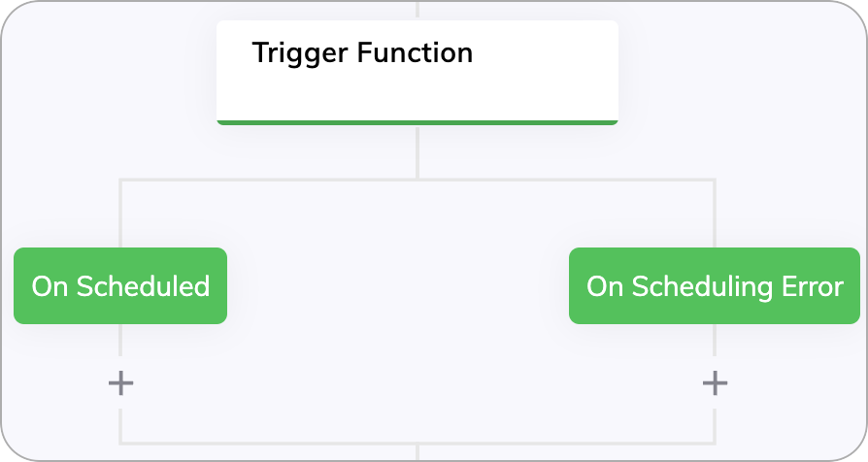868x462 pixels.
Task: Click the word Error in the right branch label
Action: point(812,286)
